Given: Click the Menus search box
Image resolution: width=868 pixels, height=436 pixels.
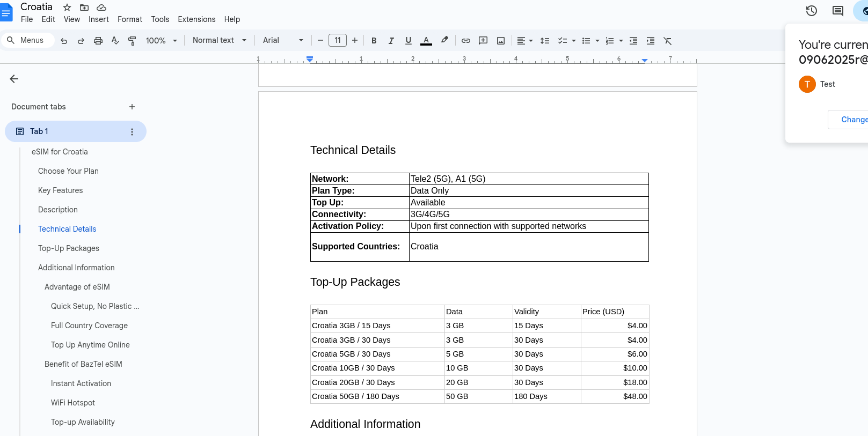Looking at the screenshot, I should click(x=27, y=40).
